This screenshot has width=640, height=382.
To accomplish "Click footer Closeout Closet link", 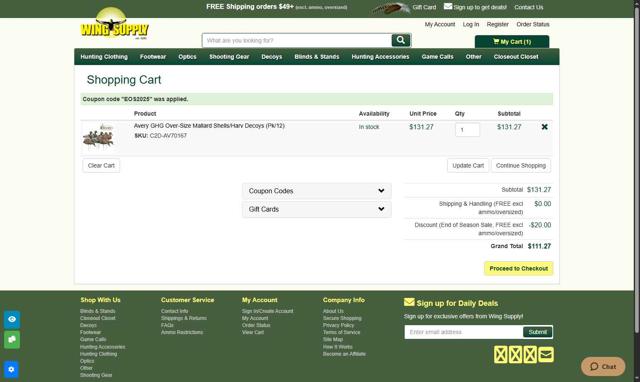I will pos(98,318).
